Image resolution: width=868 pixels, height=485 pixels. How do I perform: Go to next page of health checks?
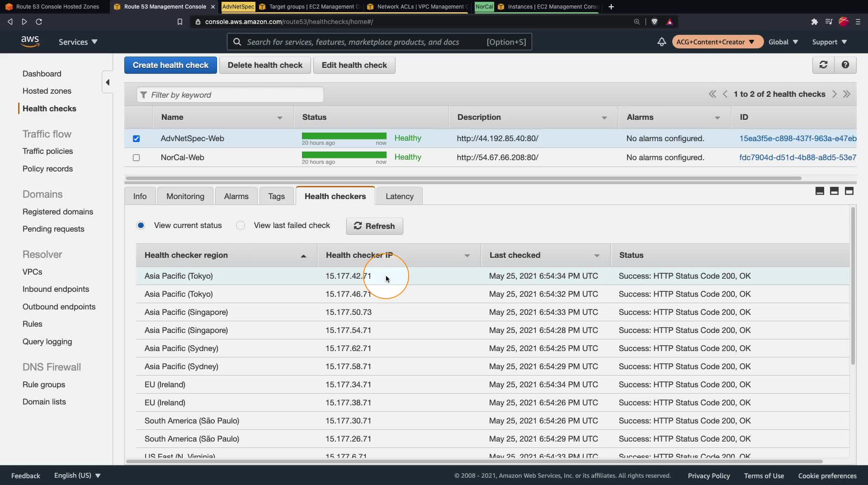coord(834,94)
